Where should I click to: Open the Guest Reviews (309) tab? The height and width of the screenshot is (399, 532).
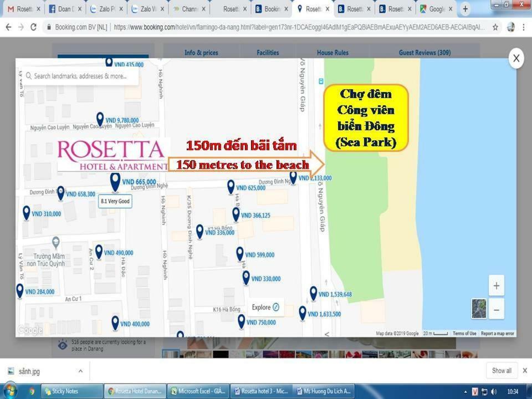[425, 53]
